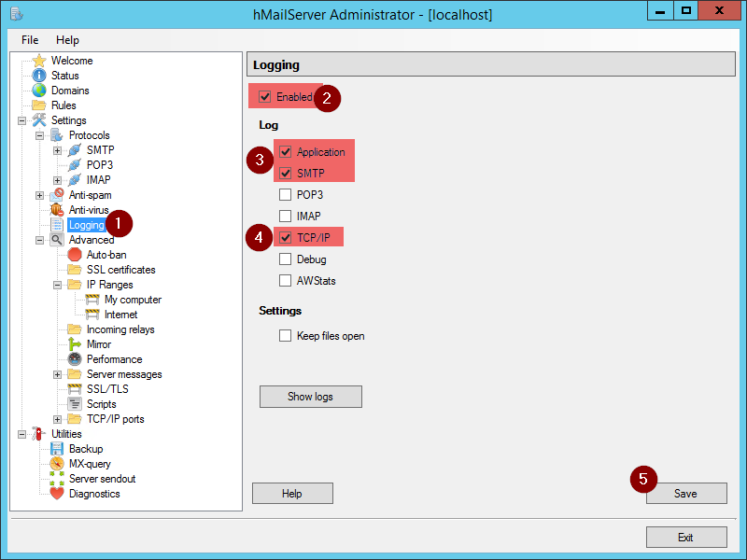Image resolution: width=747 pixels, height=560 pixels.
Task: Click the Anti-virus bug icon
Action: (x=57, y=209)
